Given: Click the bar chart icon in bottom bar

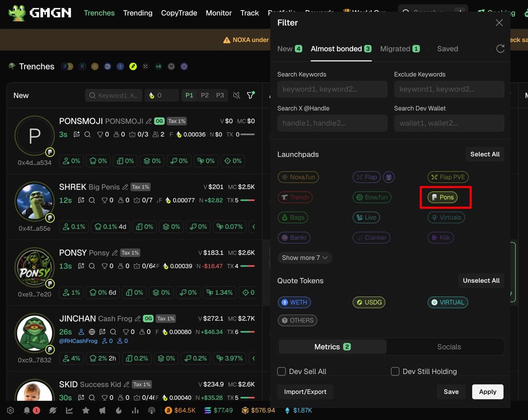Looking at the screenshot, I should pos(135,411).
